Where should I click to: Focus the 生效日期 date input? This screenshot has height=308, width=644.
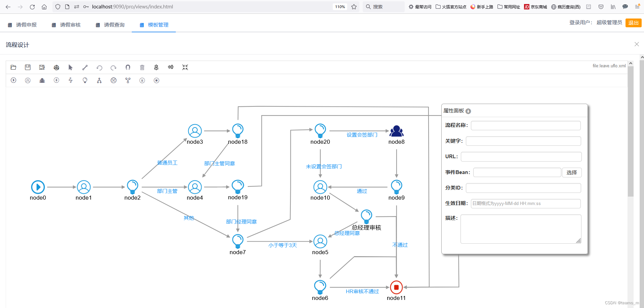[526, 203]
